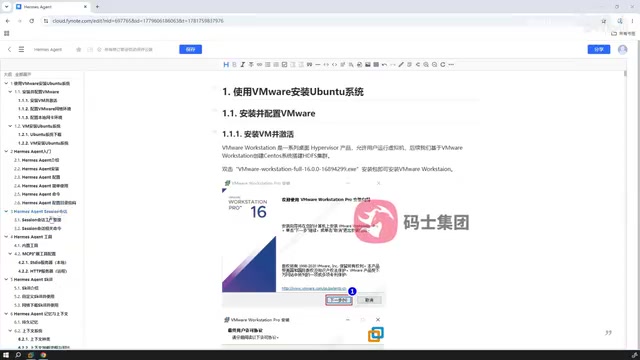Toggle bold formatting in editor toolbar

point(234,64)
